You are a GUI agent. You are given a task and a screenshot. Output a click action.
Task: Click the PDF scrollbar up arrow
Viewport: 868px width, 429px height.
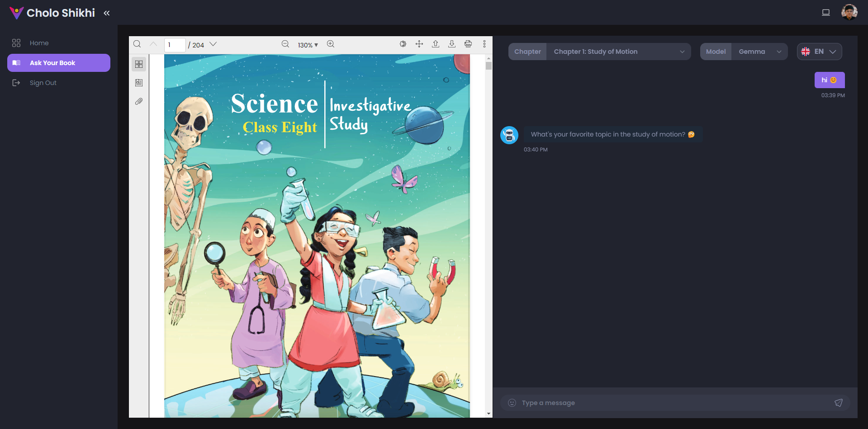click(x=489, y=58)
